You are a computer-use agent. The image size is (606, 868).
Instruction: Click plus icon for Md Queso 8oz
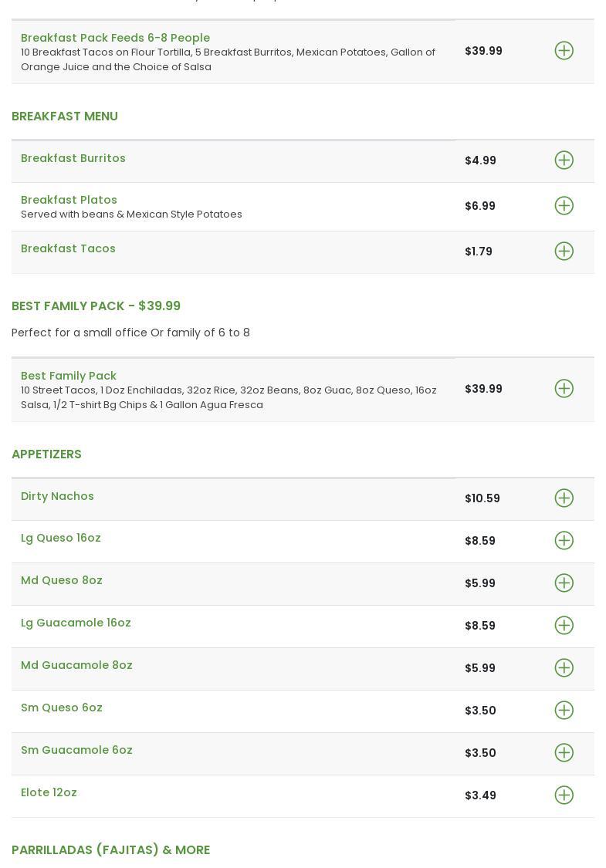pyautogui.click(x=564, y=583)
